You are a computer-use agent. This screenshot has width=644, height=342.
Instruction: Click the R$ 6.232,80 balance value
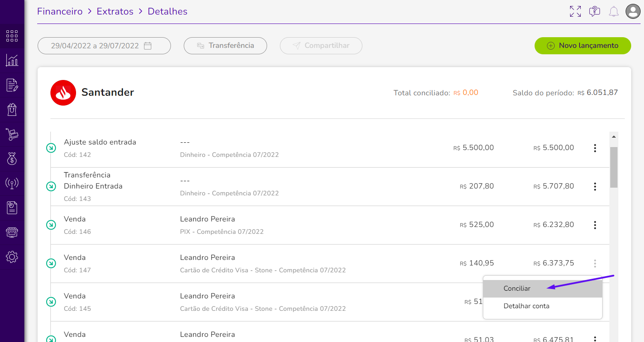tap(554, 225)
